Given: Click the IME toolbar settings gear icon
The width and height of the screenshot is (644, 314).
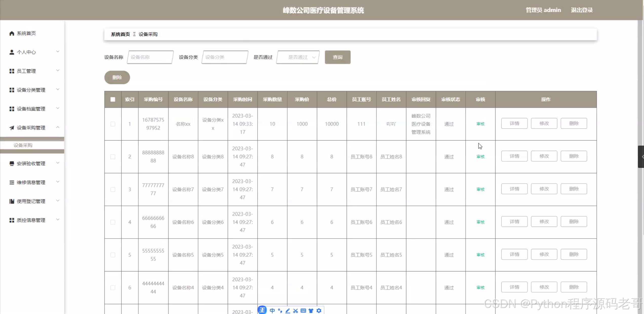Looking at the screenshot, I should (x=319, y=310).
